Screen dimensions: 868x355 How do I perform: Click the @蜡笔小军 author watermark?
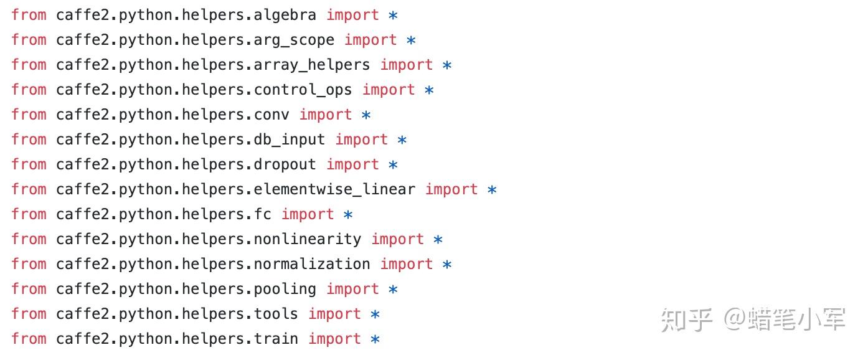785,319
